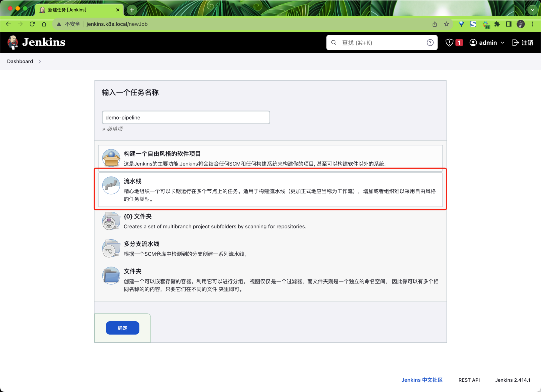The height and width of the screenshot is (392, 541).
Task: Click the Jenkins 2.414.1 version text
Action: click(x=513, y=380)
